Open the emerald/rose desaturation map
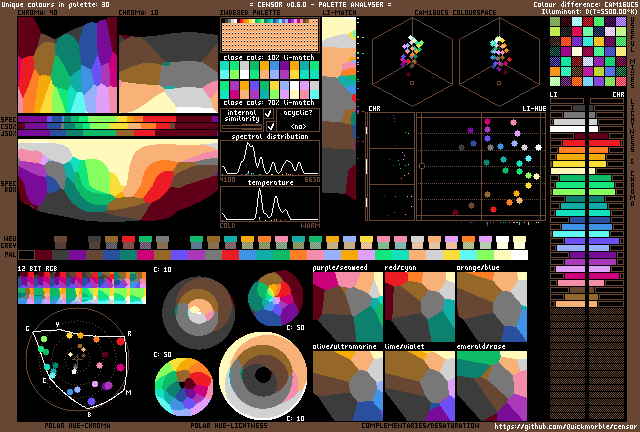 (x=491, y=385)
